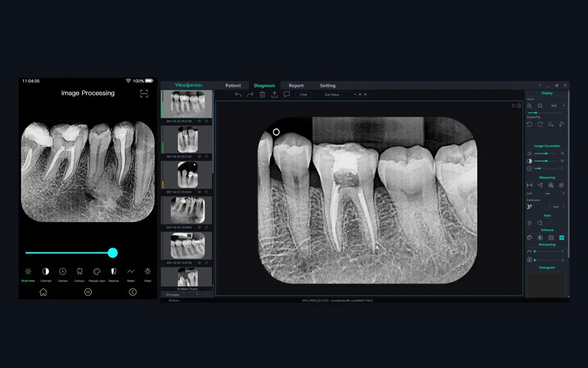Open the Calibration mm unit dropdown

[559, 207]
